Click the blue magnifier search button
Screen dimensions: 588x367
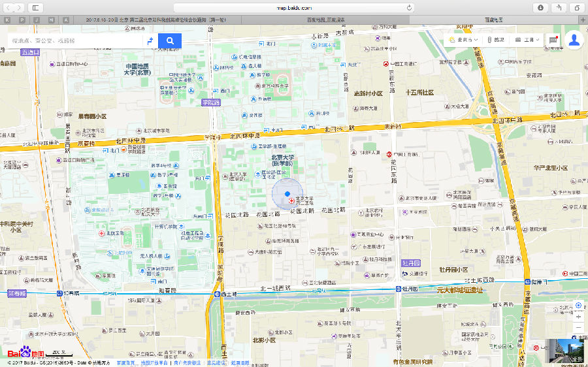170,40
